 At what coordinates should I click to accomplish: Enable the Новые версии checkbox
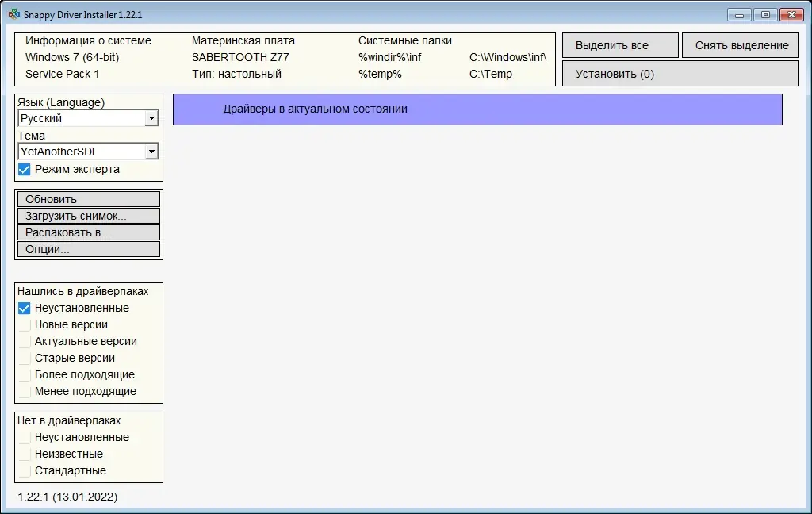tap(24, 324)
